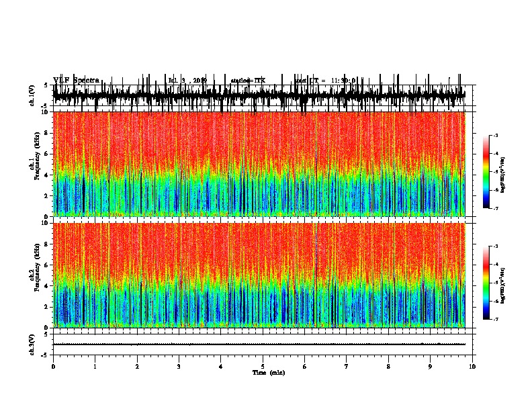Click the '-7' tick on ch.2 colorbar
Screen dimensions: 532x411
tap(496, 320)
